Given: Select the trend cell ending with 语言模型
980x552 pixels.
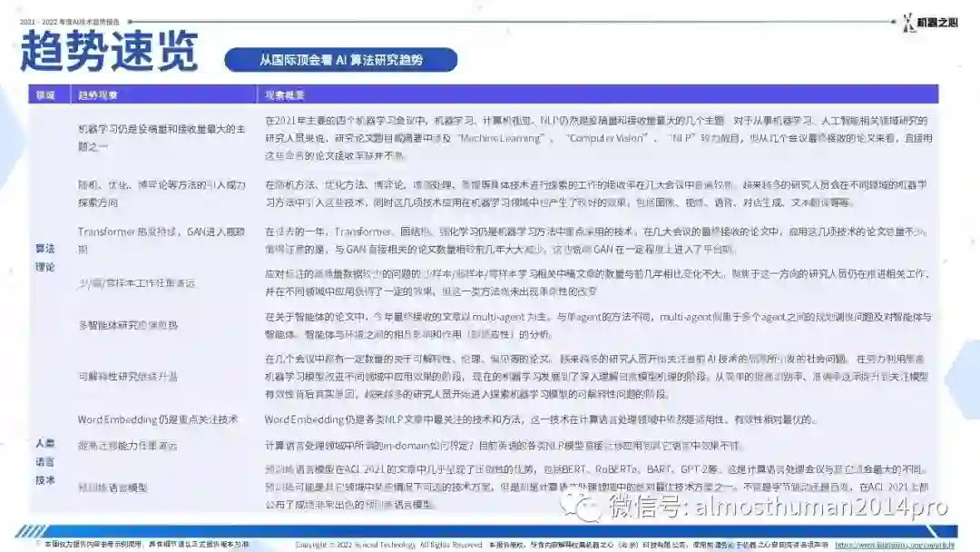Looking at the screenshot, I should point(113,488).
